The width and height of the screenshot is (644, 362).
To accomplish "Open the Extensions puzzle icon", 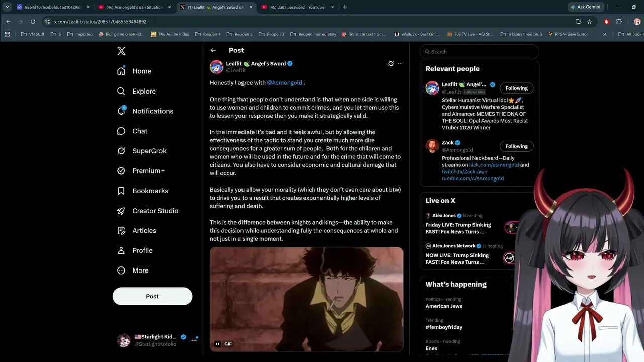I will [x=619, y=22].
